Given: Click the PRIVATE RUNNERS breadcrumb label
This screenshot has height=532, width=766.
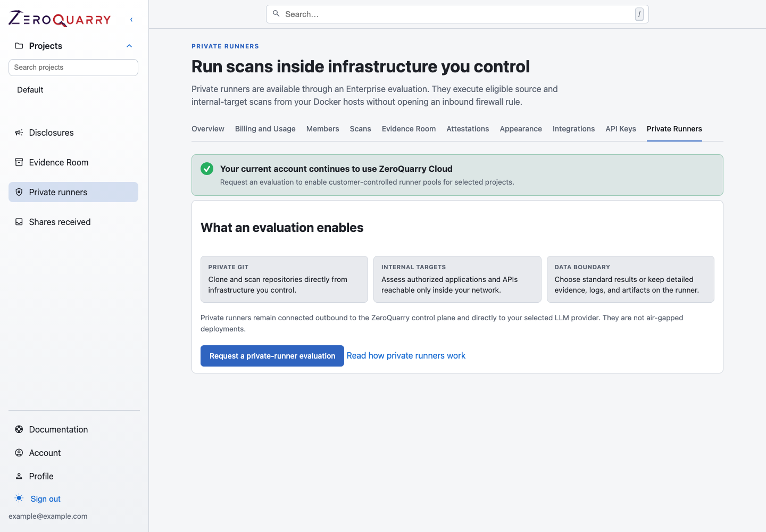Looking at the screenshot, I should [x=225, y=46].
